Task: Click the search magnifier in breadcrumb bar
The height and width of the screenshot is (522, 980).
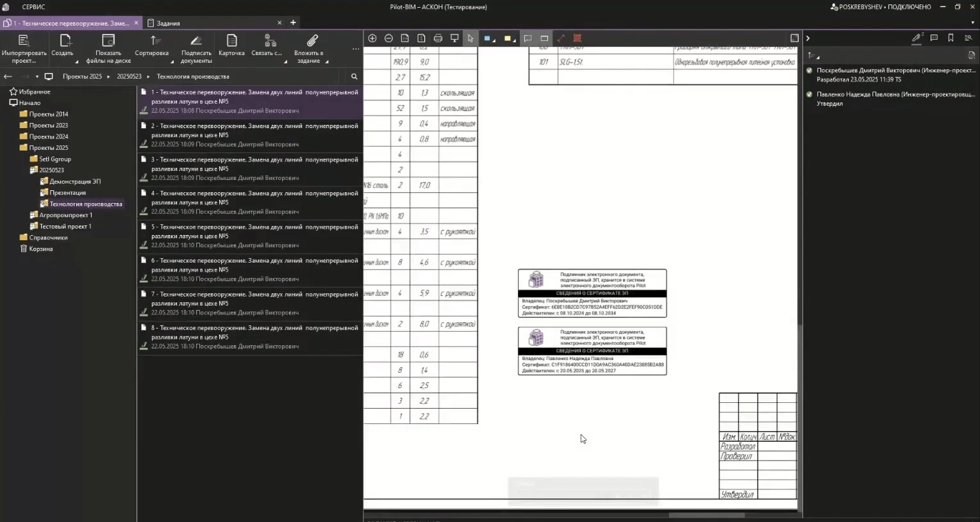Action: point(354,76)
